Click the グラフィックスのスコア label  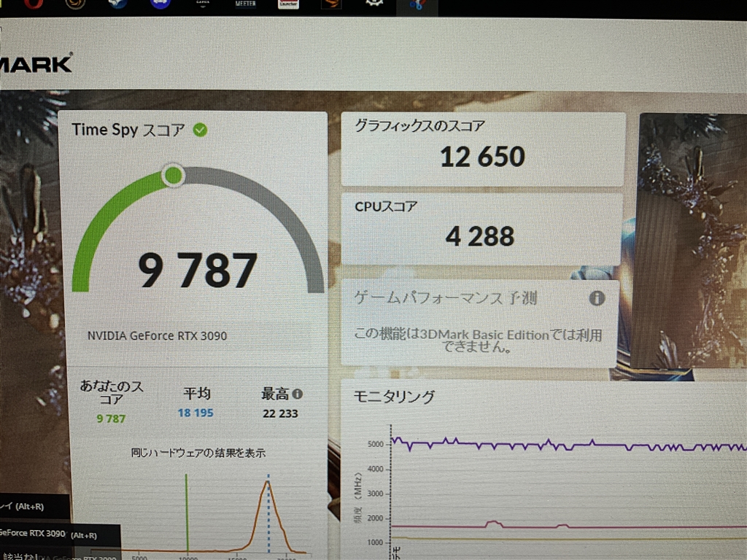[419, 125]
